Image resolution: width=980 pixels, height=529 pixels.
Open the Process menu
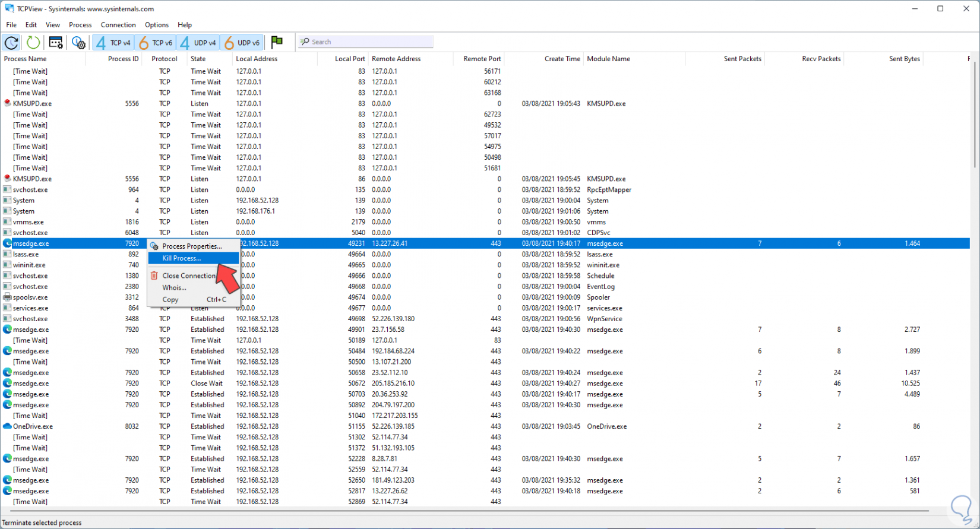pos(80,25)
